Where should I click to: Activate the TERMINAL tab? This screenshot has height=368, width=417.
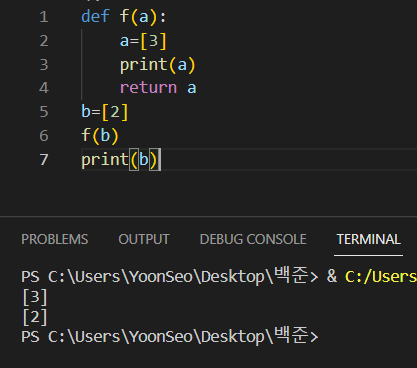point(368,239)
